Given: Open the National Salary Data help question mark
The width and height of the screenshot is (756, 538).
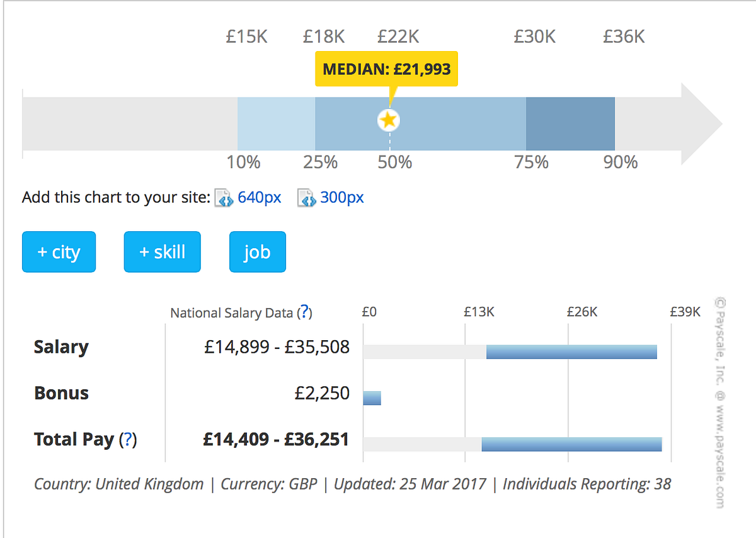Looking at the screenshot, I should [x=304, y=312].
